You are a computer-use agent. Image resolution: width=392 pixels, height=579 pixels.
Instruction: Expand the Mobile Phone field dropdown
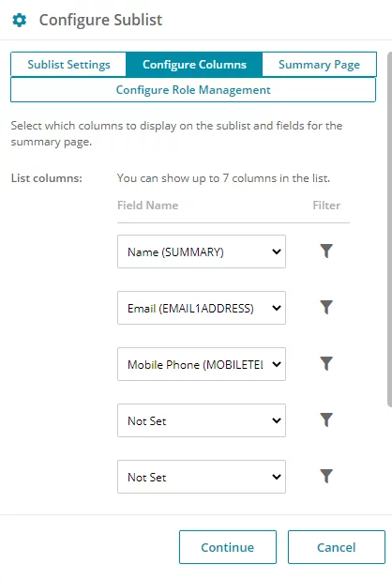click(x=202, y=364)
